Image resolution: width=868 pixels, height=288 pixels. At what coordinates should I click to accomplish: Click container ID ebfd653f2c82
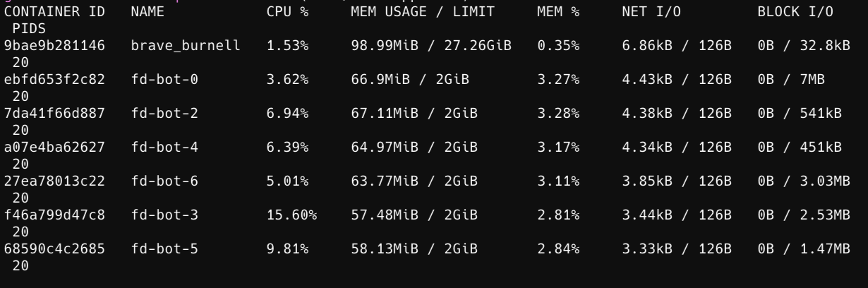click(54, 80)
